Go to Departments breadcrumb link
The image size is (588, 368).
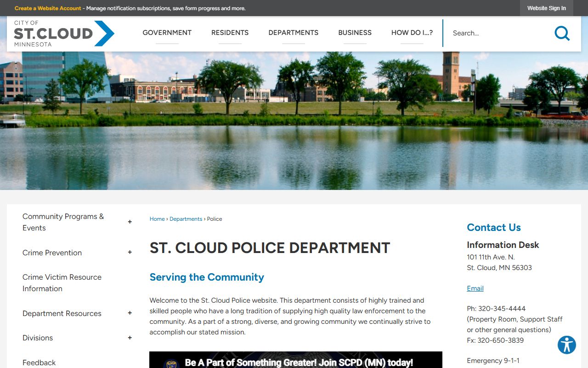point(186,219)
